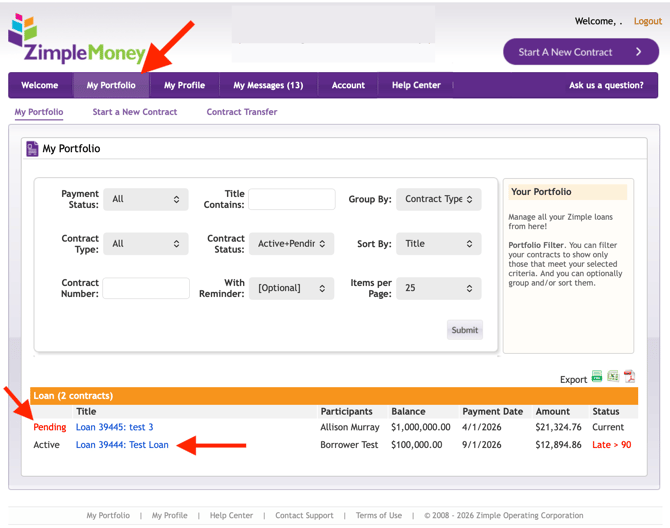Screen dimensions: 670x528
Task: Click footer Terms of Use link
Action: tap(379, 515)
